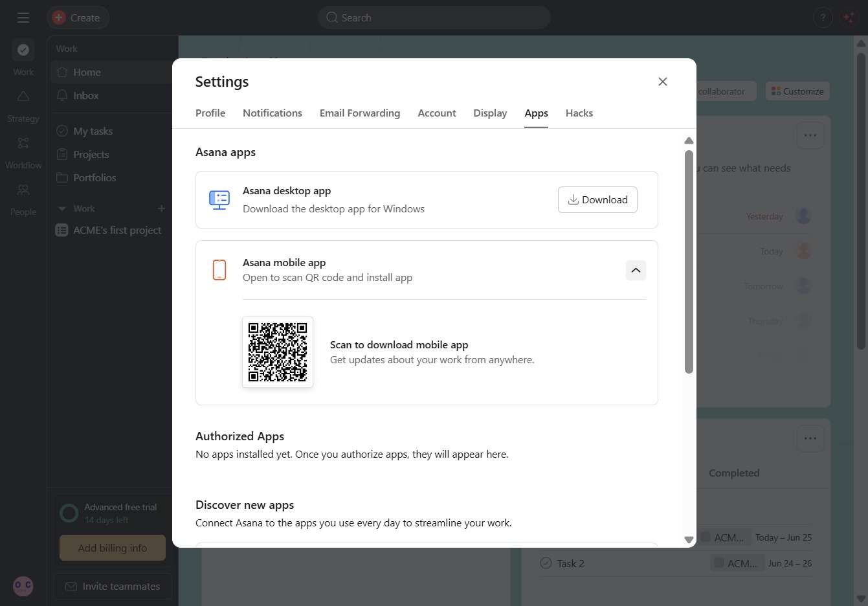Click the user avatar at the bottom left
This screenshot has width=868, height=606.
tap(23, 586)
